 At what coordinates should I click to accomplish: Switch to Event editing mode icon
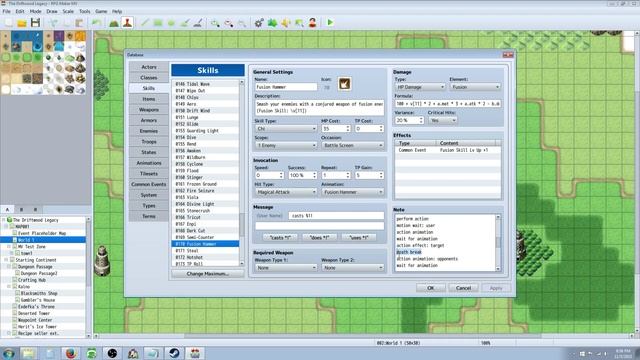point(127,23)
